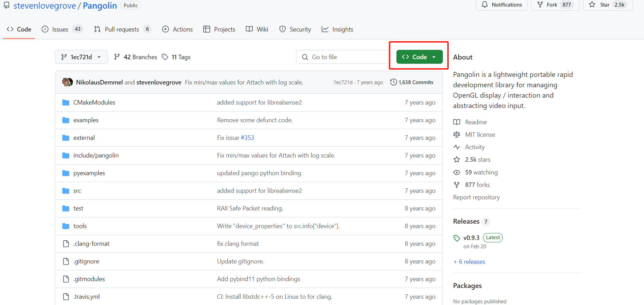Open the pyexamples folder name
This screenshot has height=305, width=644.
pos(89,173)
